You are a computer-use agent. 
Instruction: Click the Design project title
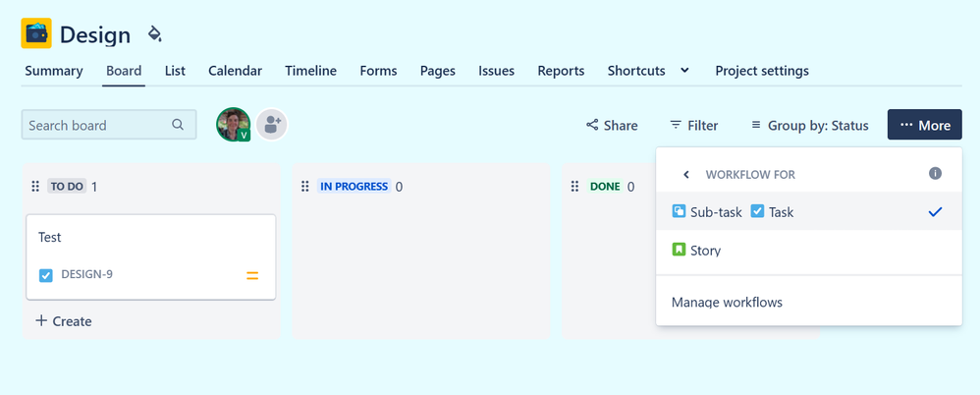tap(95, 34)
